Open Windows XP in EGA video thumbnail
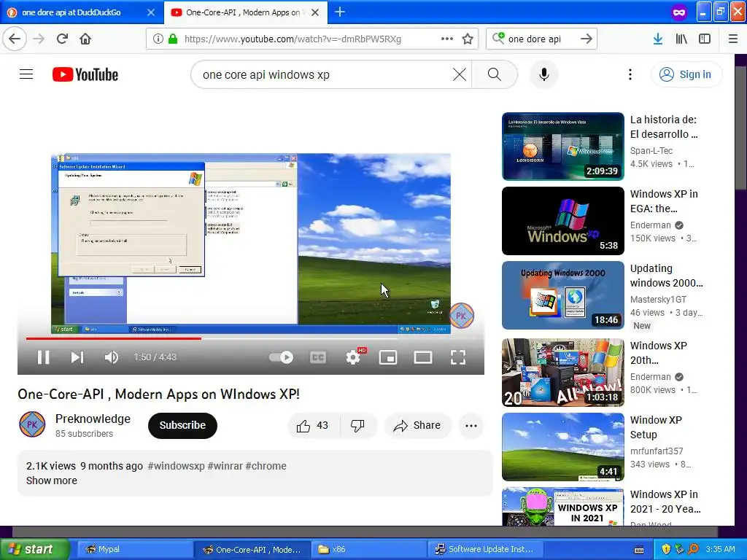 (x=562, y=221)
